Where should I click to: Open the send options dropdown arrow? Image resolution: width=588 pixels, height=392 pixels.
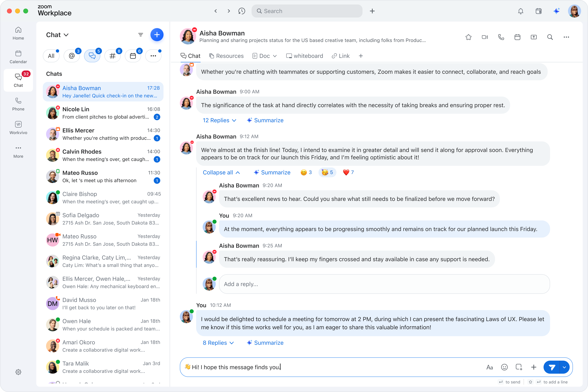[564, 367]
